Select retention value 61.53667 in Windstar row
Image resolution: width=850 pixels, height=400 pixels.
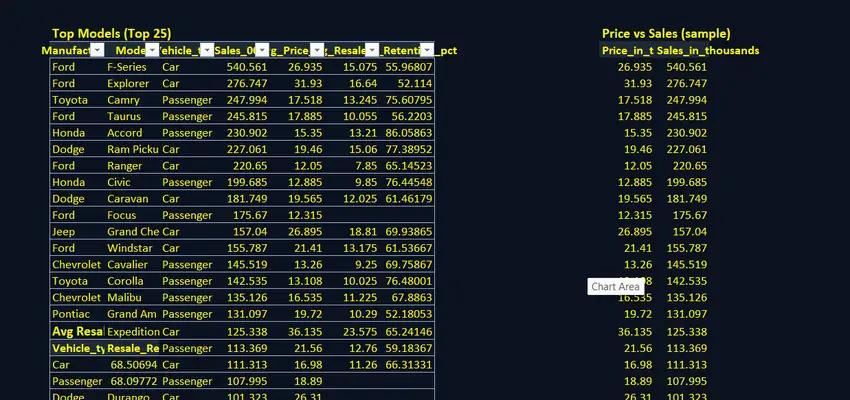407,248
